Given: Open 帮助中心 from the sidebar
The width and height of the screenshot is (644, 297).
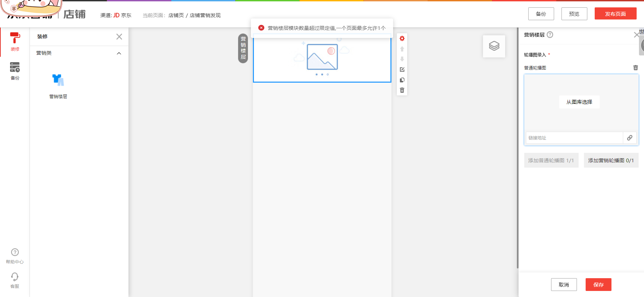Looking at the screenshot, I should click(15, 256).
